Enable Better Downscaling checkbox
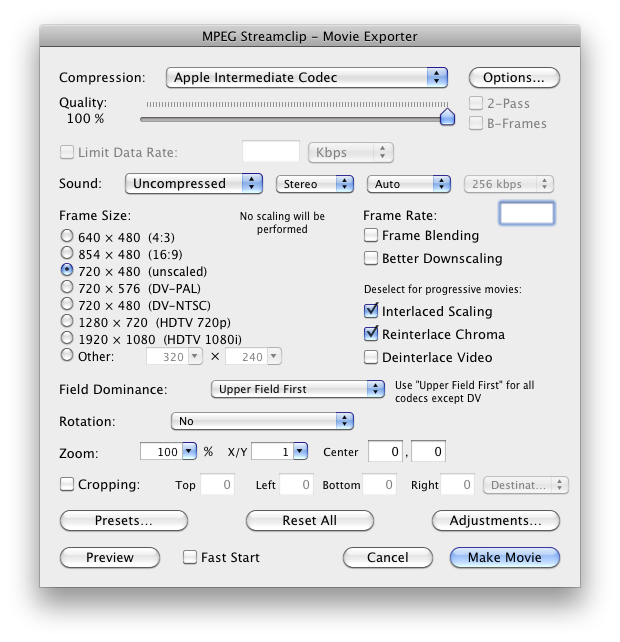 [371, 258]
